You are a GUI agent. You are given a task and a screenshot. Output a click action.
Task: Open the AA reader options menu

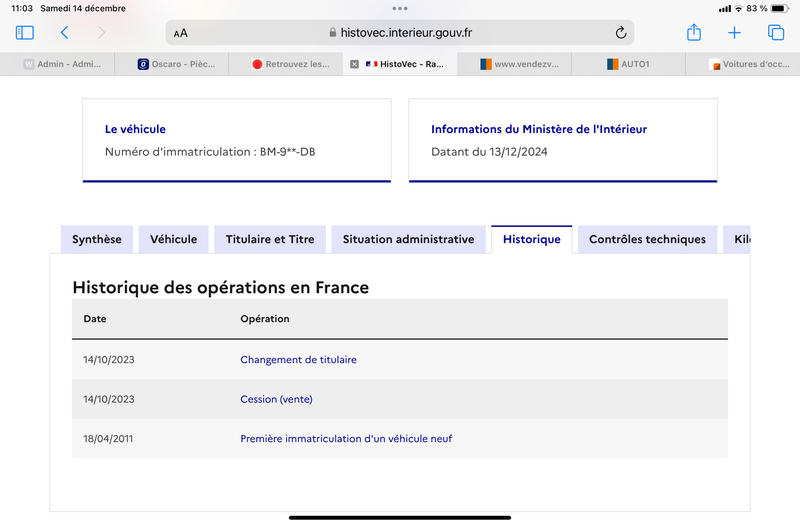pos(181,33)
